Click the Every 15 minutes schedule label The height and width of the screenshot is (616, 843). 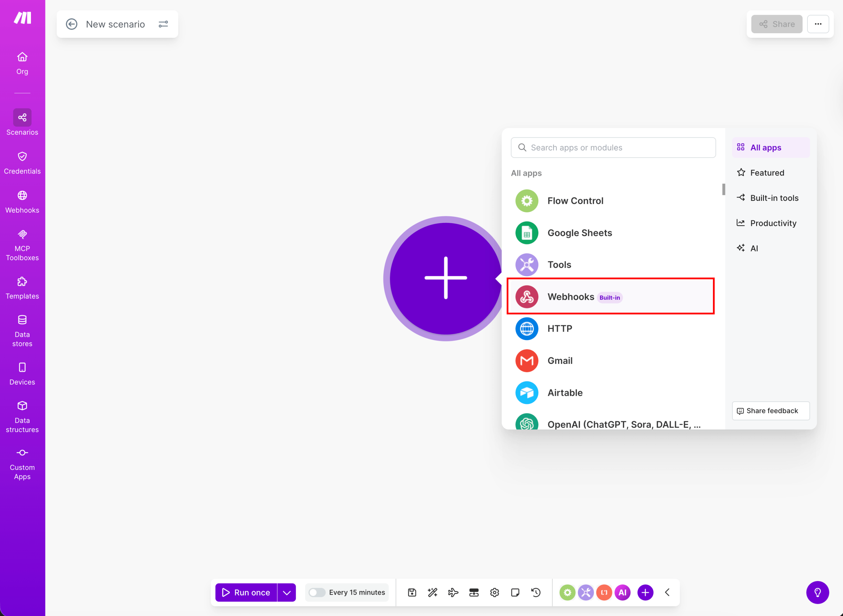(x=357, y=593)
